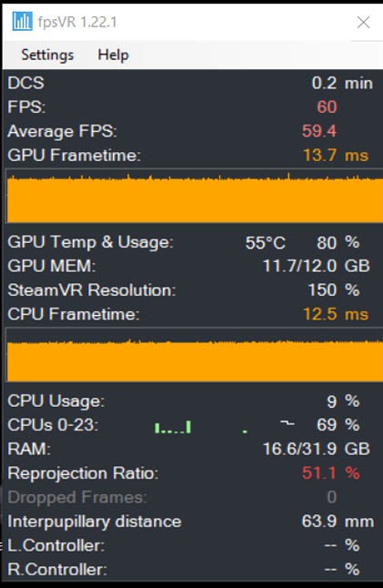Click the CPU Frametime 12.5 ms value

click(336, 314)
